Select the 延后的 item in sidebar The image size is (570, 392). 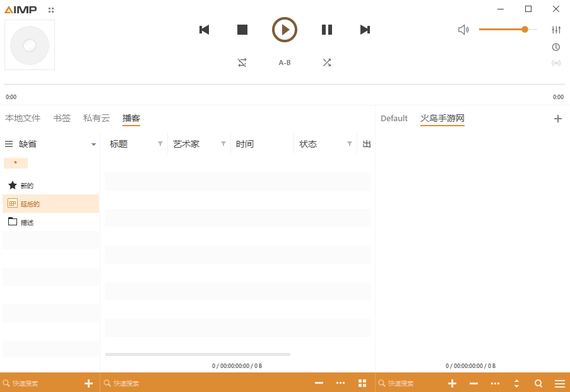click(x=51, y=204)
